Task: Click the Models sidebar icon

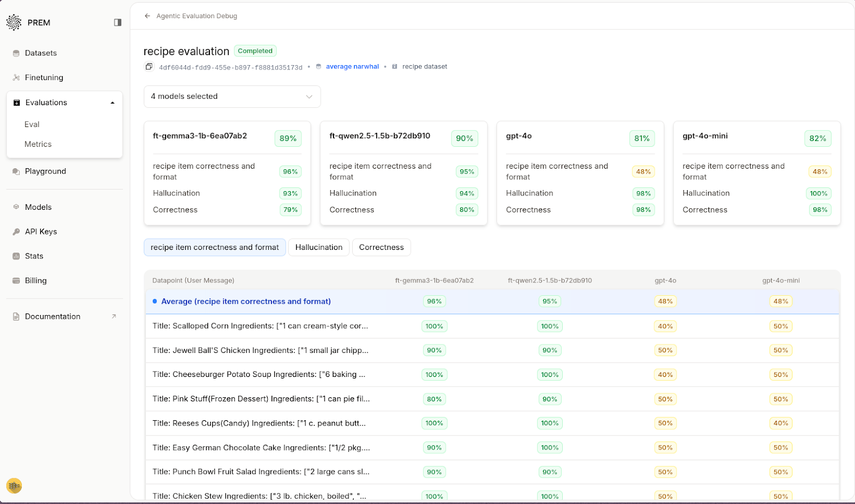Action: (15, 207)
